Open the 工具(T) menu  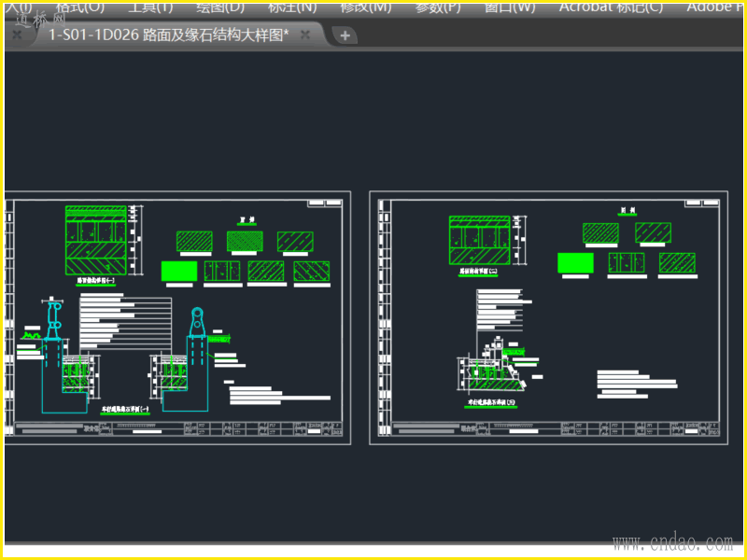(150, 7)
